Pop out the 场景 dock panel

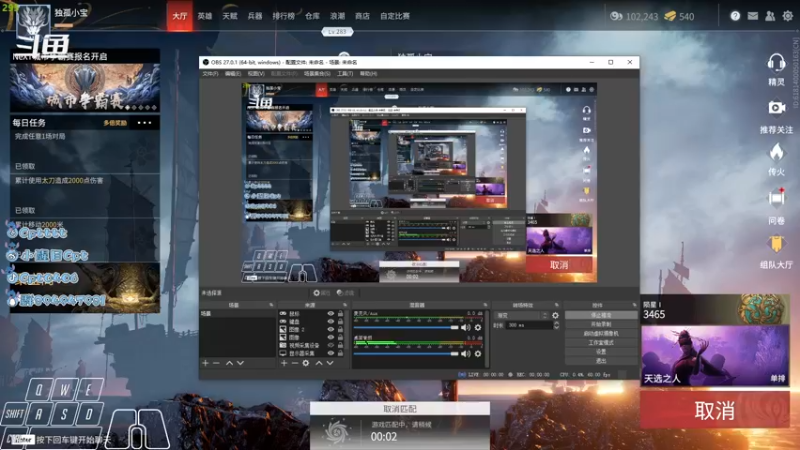tap(271, 305)
